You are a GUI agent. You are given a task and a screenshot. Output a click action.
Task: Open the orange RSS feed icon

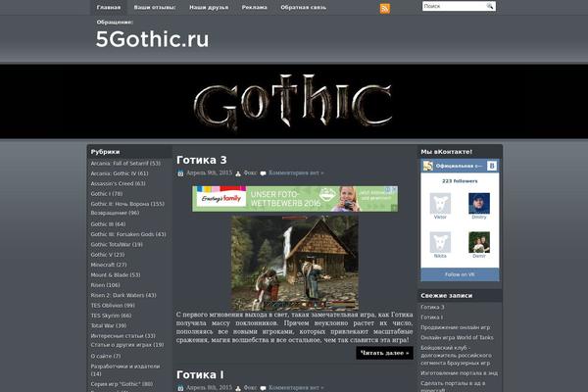385,8
